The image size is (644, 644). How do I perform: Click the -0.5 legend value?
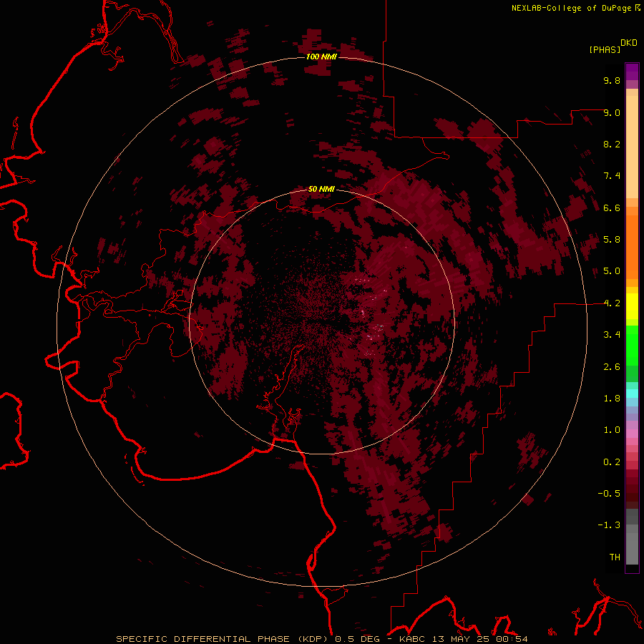(609, 494)
